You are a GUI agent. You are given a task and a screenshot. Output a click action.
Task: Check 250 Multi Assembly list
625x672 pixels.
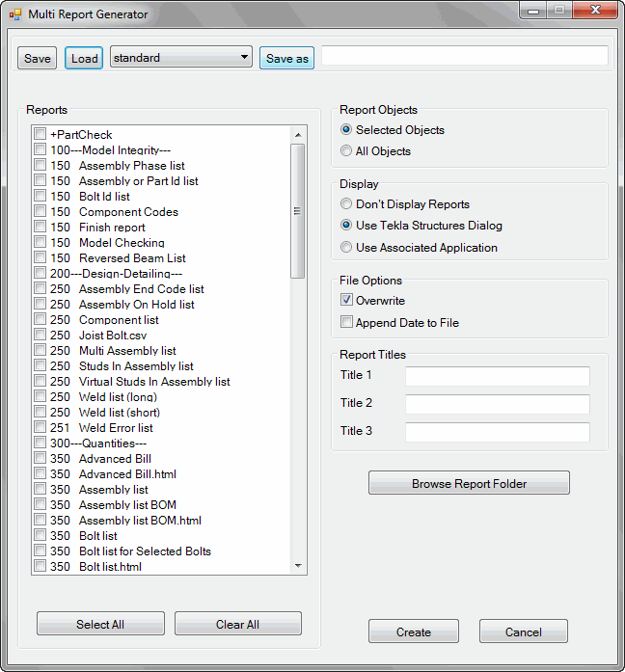coord(40,350)
